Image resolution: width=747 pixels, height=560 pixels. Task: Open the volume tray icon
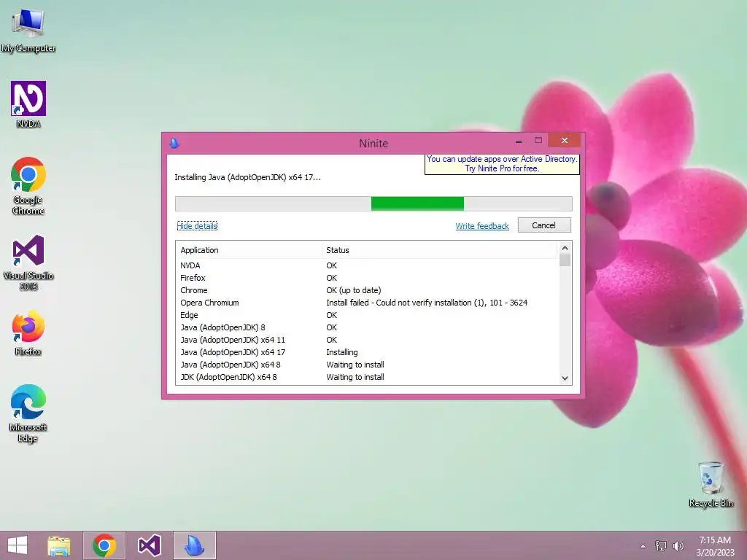pyautogui.click(x=678, y=546)
